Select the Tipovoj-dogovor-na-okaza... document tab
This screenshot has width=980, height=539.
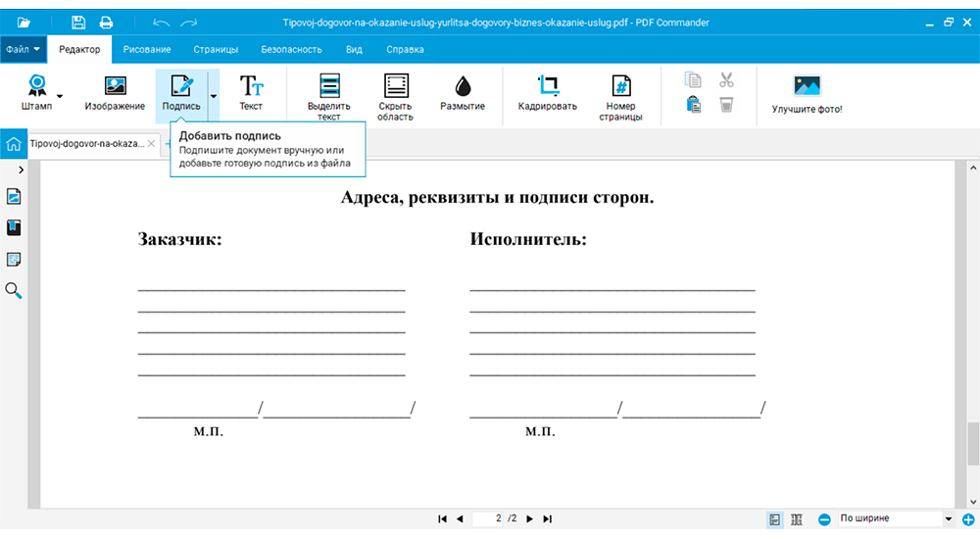tap(87, 144)
